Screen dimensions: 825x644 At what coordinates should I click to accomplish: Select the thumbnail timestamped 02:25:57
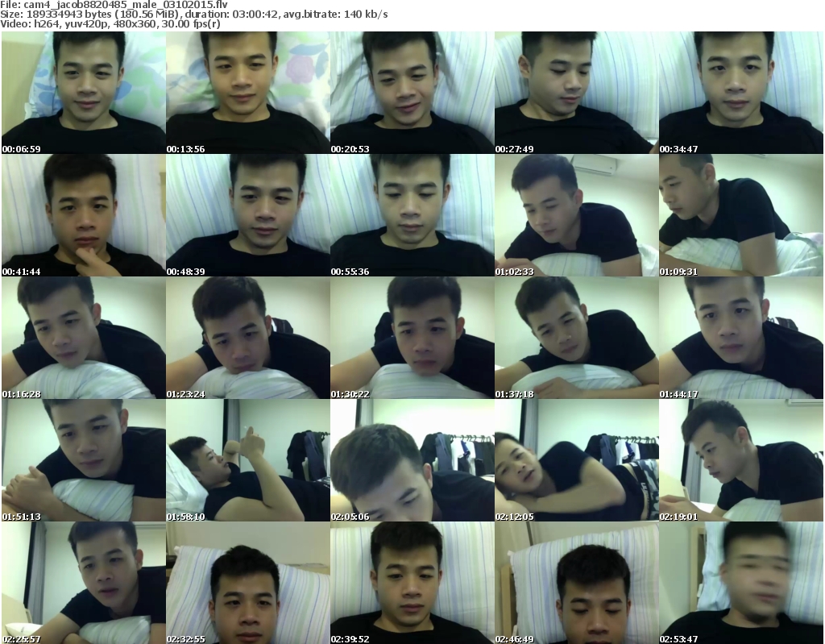point(84,583)
